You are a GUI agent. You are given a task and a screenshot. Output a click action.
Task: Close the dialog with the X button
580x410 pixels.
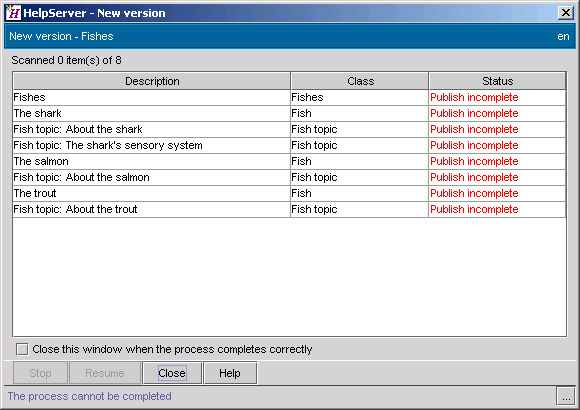point(566,13)
